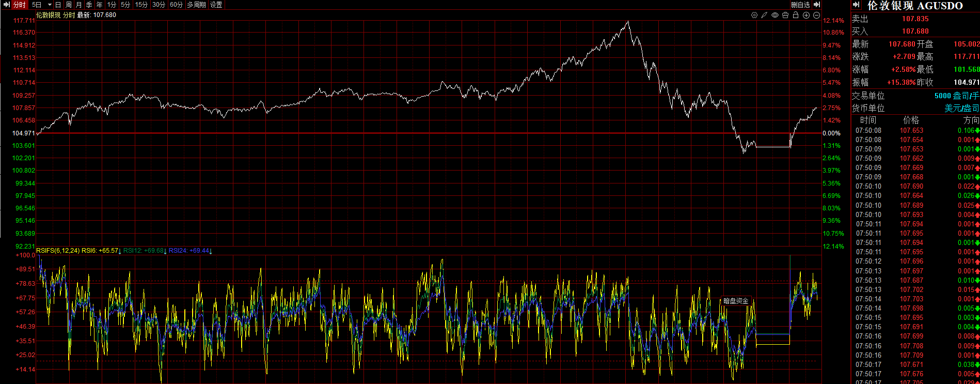The width and height of the screenshot is (980, 384).
Task: Toggle the eye visibility icon on chart
Action: [775, 16]
